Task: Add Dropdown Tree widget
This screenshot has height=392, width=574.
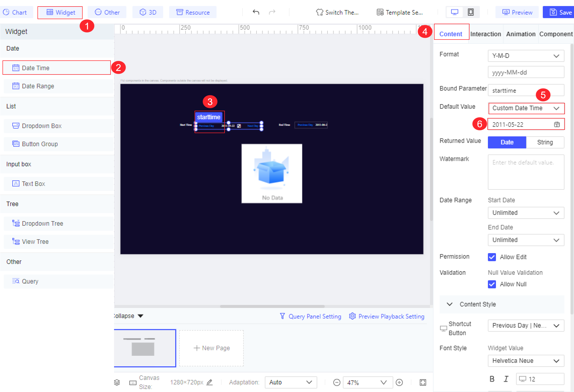Action: pos(58,223)
